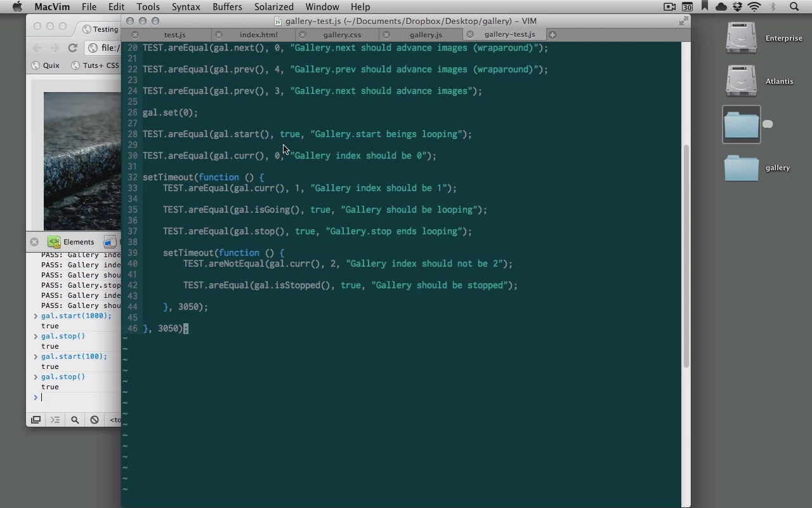Select the highlighted desktop folder
812x508 pixels.
point(742,124)
